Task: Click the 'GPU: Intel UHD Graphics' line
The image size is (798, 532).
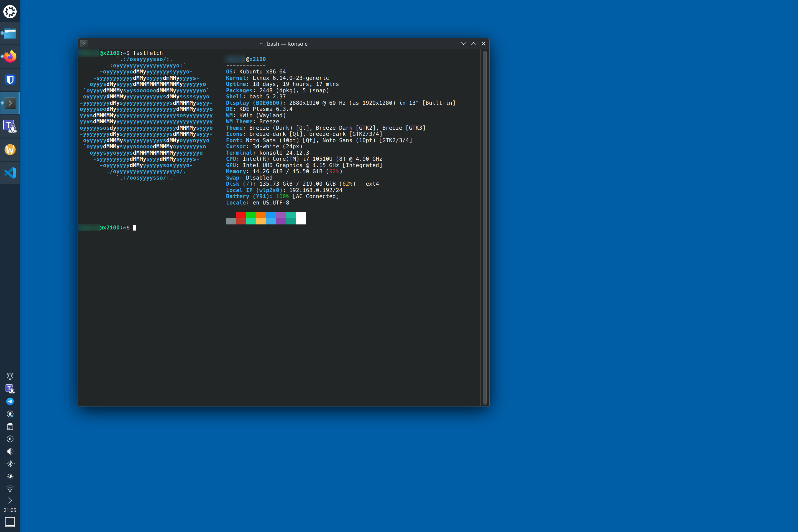Action: pos(304,165)
